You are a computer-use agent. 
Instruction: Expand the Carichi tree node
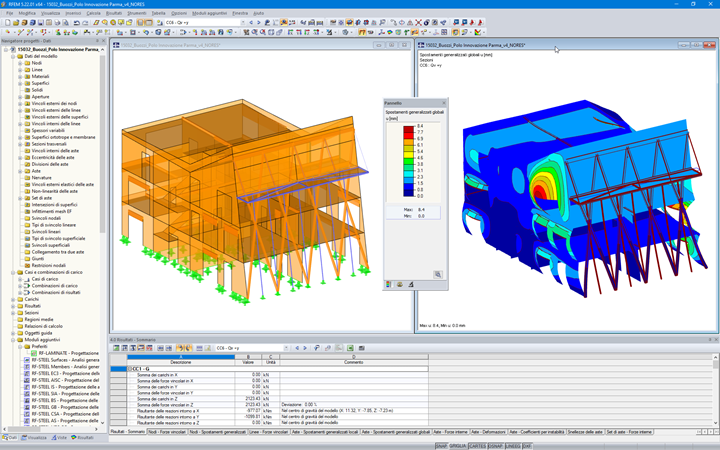[x=13, y=299]
